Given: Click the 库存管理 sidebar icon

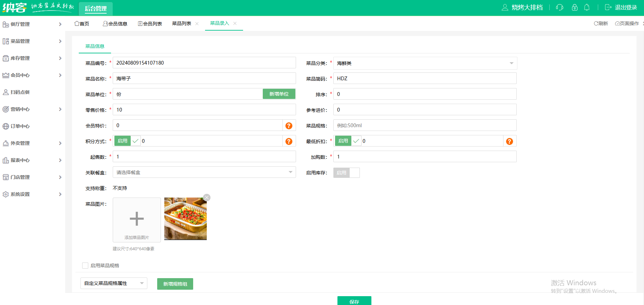Looking at the screenshot, I should 6,58.
